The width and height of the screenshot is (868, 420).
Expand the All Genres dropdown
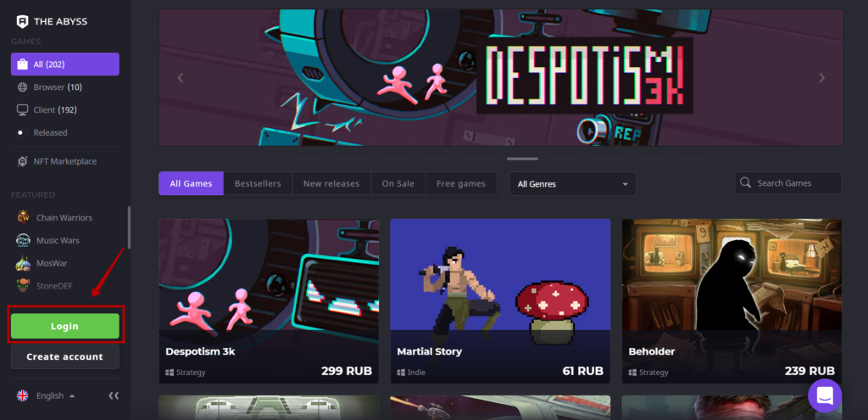572,184
